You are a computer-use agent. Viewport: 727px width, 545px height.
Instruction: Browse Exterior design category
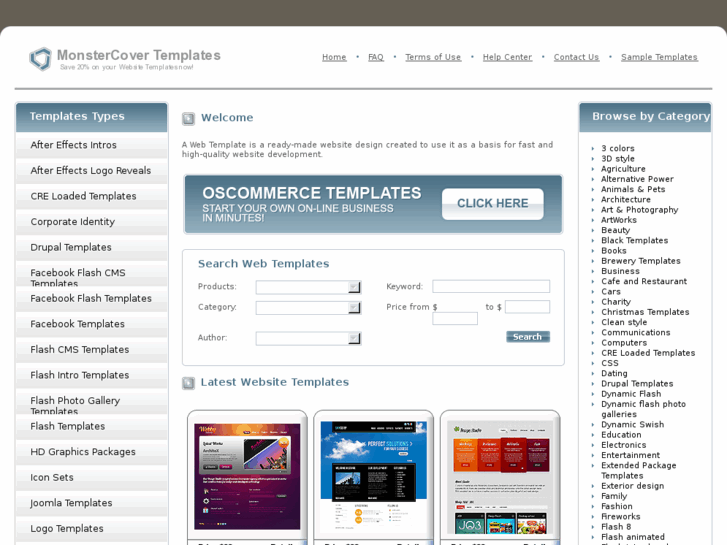tap(632, 486)
